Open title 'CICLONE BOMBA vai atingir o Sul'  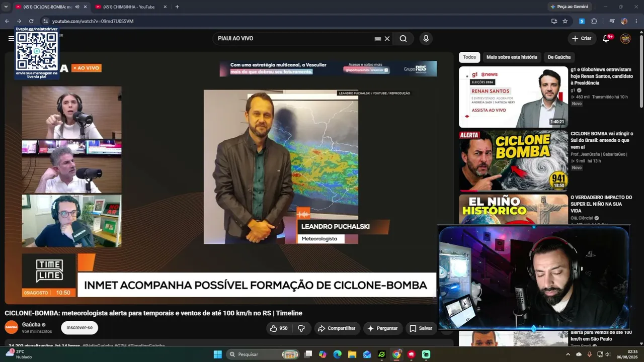pos(602,140)
